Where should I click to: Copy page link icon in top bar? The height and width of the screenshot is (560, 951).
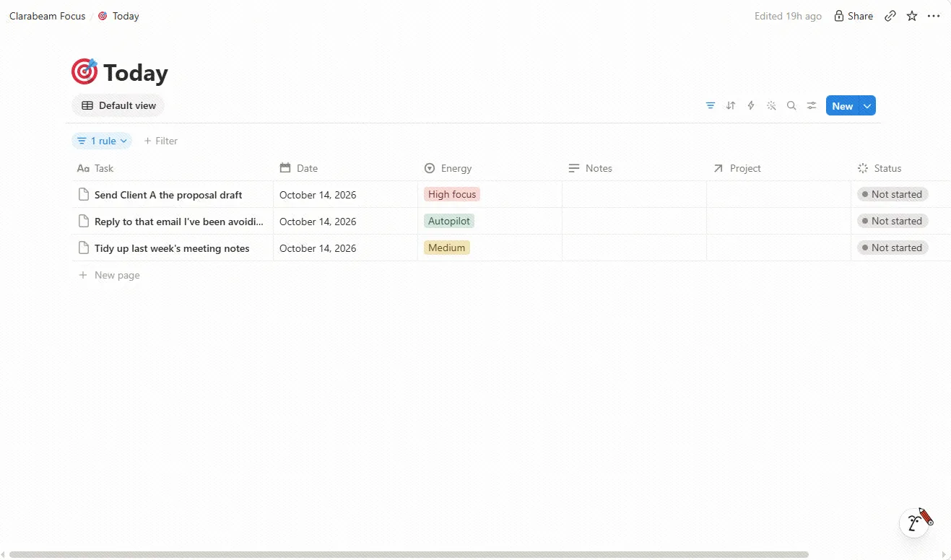[x=890, y=16]
